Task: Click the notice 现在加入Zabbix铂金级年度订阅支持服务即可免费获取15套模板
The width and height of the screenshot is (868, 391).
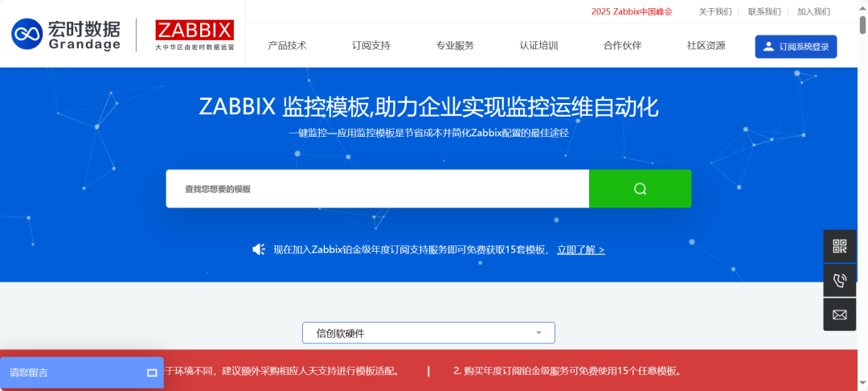Action: (x=410, y=249)
